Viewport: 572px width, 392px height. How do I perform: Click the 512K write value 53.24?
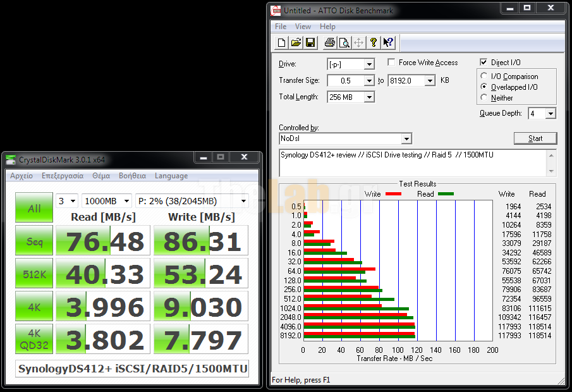tap(201, 273)
